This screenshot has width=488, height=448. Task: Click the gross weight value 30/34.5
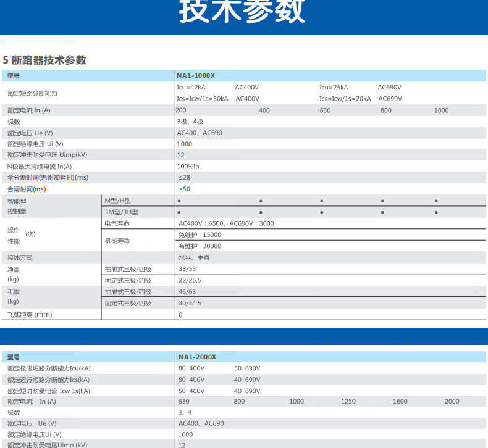(190, 303)
